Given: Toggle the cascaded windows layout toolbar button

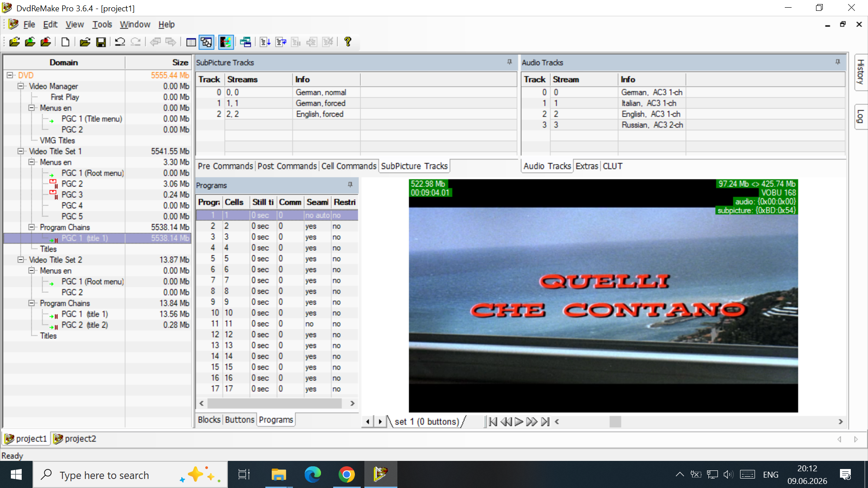Looking at the screenshot, I should coord(207,42).
